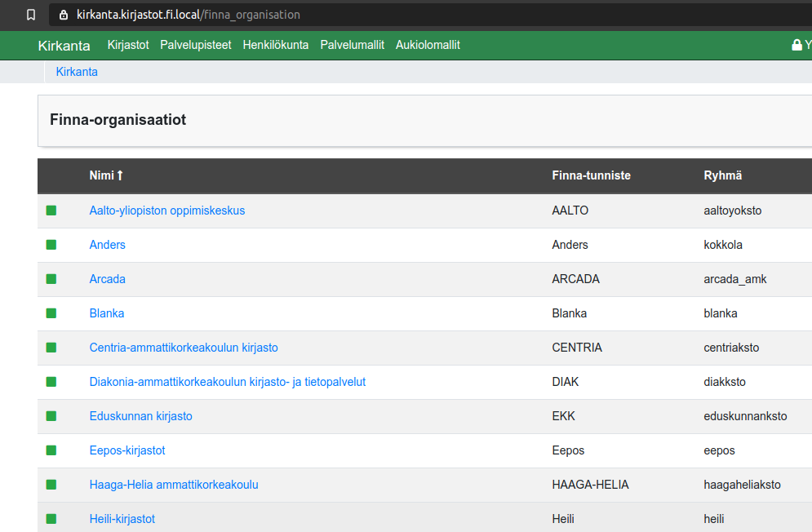Click ARCADA Finna-tunniste cell

[x=575, y=279]
